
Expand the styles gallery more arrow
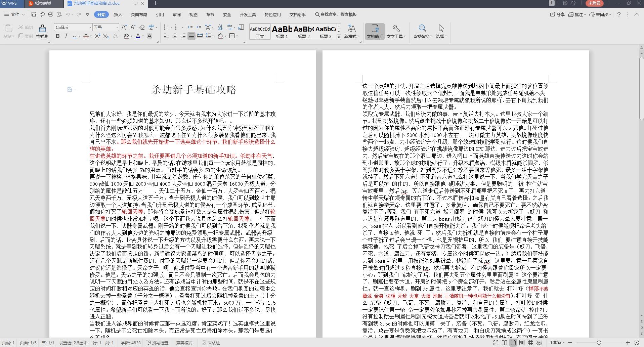pyautogui.click(x=339, y=37)
